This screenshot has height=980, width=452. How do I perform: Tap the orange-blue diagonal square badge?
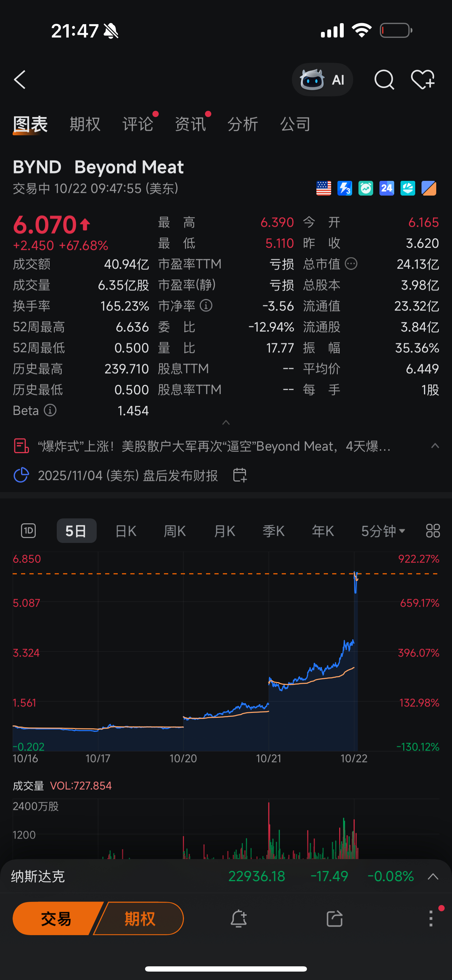[x=429, y=188]
